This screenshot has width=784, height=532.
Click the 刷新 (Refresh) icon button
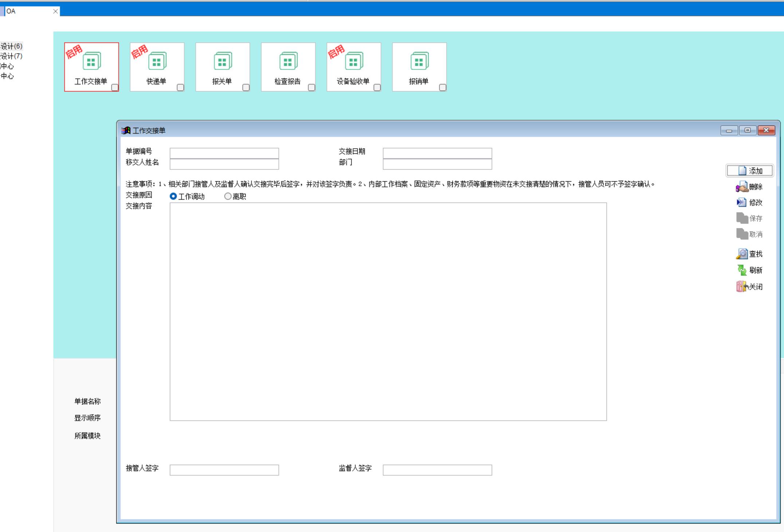coord(742,270)
